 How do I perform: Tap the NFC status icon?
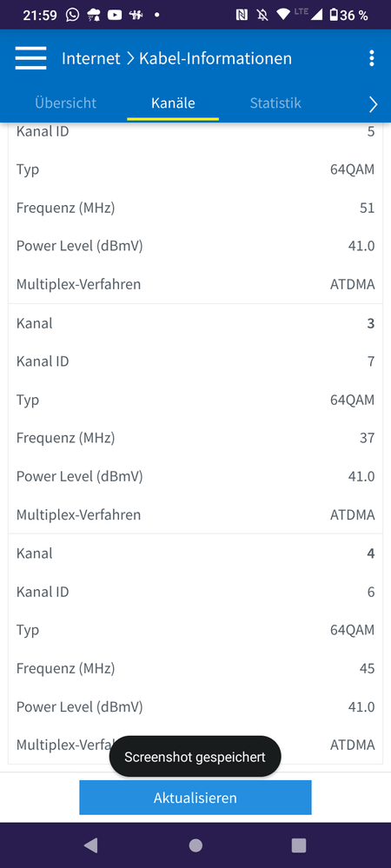click(x=242, y=15)
